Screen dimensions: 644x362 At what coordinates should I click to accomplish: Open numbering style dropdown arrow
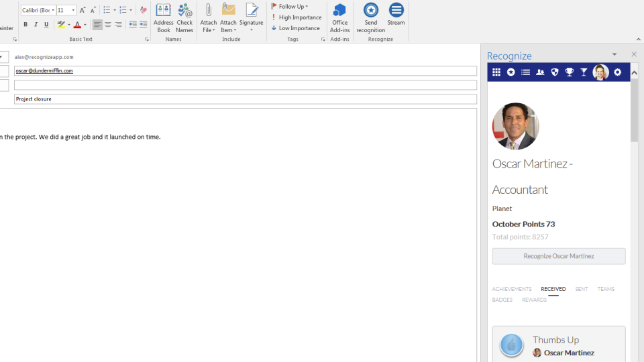point(131,10)
